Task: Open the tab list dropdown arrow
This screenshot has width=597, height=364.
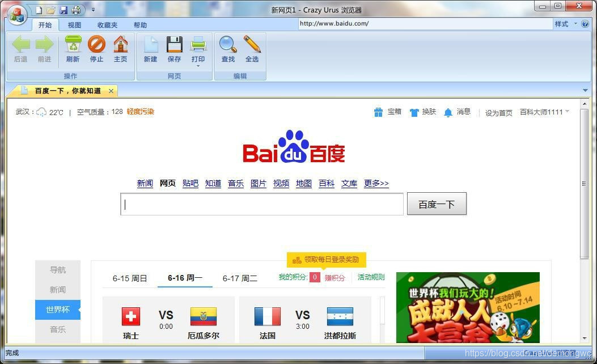Action: pyautogui.click(x=585, y=90)
